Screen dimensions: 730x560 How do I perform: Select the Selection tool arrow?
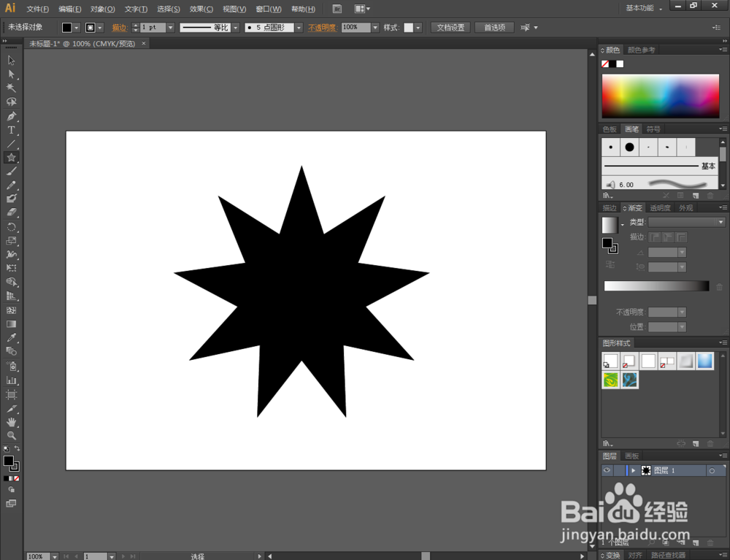[x=11, y=61]
